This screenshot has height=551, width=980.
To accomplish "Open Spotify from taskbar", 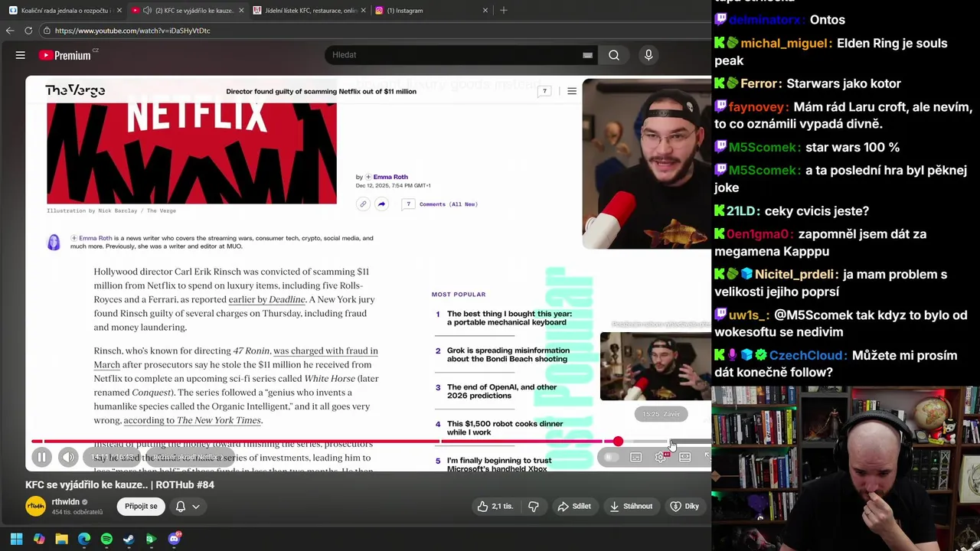I will [x=106, y=539].
